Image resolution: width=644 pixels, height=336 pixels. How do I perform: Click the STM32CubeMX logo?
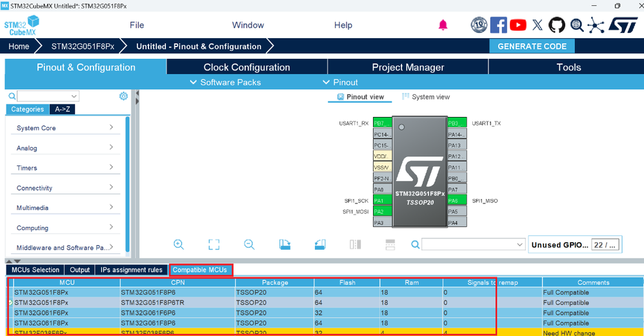(x=22, y=25)
